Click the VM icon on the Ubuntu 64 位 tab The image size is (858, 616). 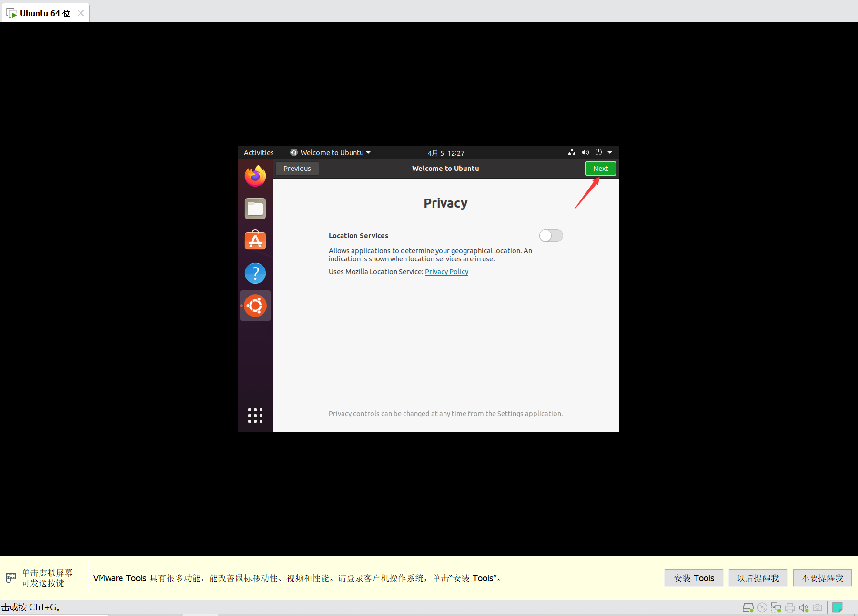(x=11, y=13)
